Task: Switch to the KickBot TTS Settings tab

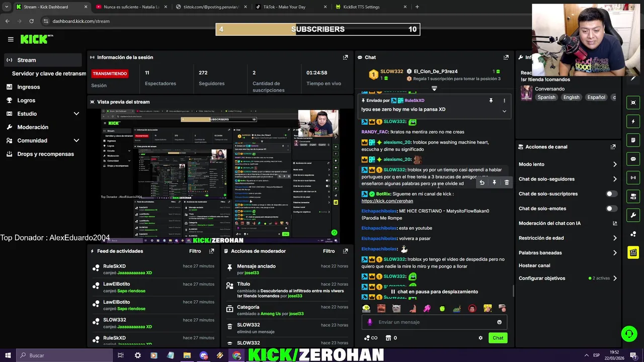Action: coord(371,7)
